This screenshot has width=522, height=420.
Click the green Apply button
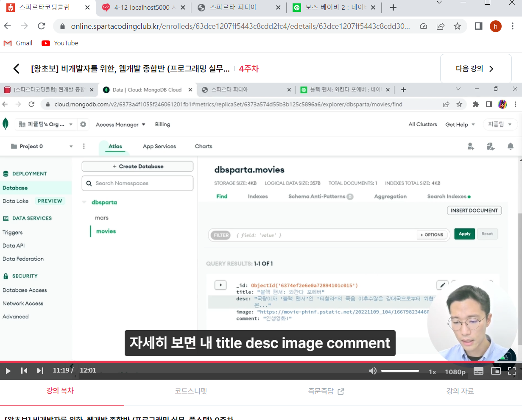[464, 234]
